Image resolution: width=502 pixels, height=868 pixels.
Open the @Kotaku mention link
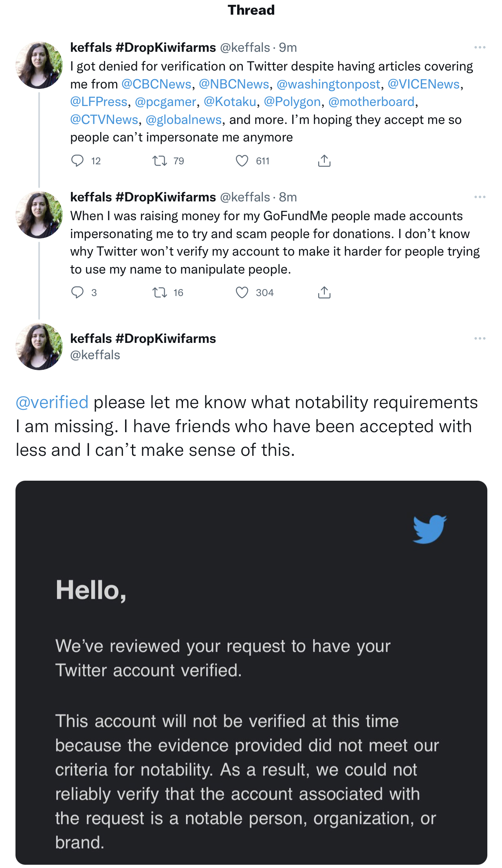pos(230,102)
